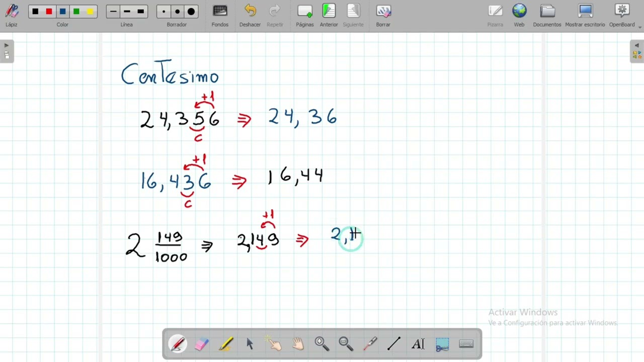Click the Repetir redo button
Image resolution: width=644 pixels, height=362 pixels.
pos(275,15)
